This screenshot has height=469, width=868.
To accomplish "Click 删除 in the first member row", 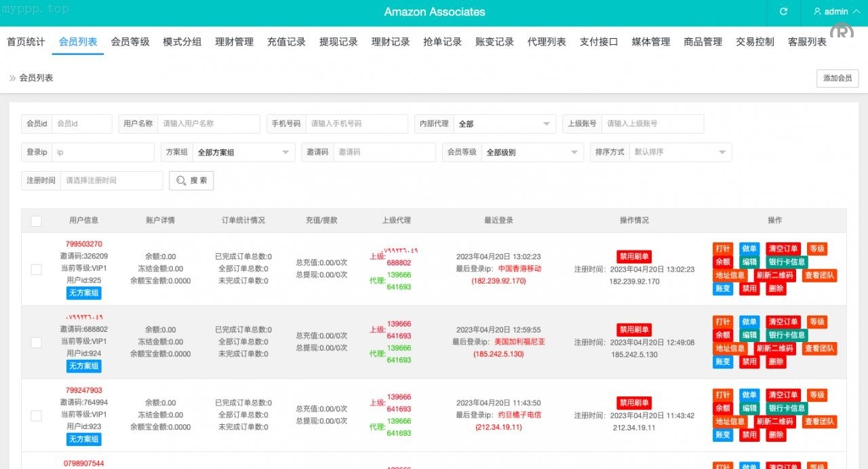I will 776,288.
